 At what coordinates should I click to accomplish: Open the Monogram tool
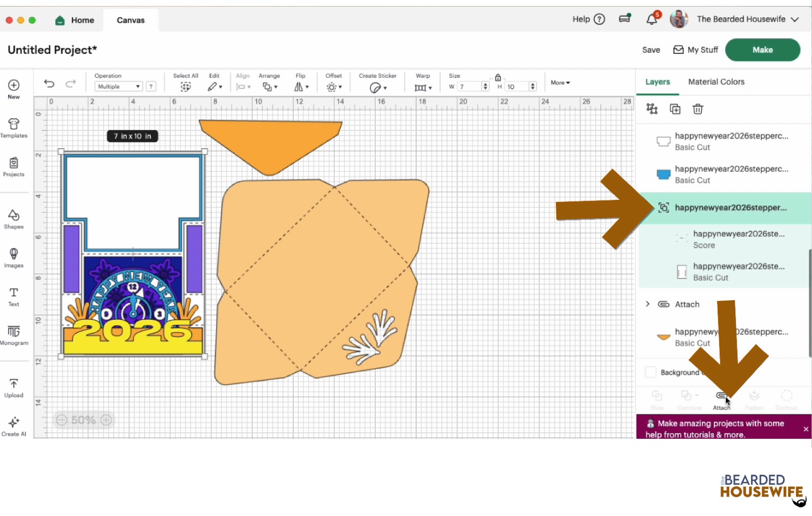pyautogui.click(x=14, y=335)
